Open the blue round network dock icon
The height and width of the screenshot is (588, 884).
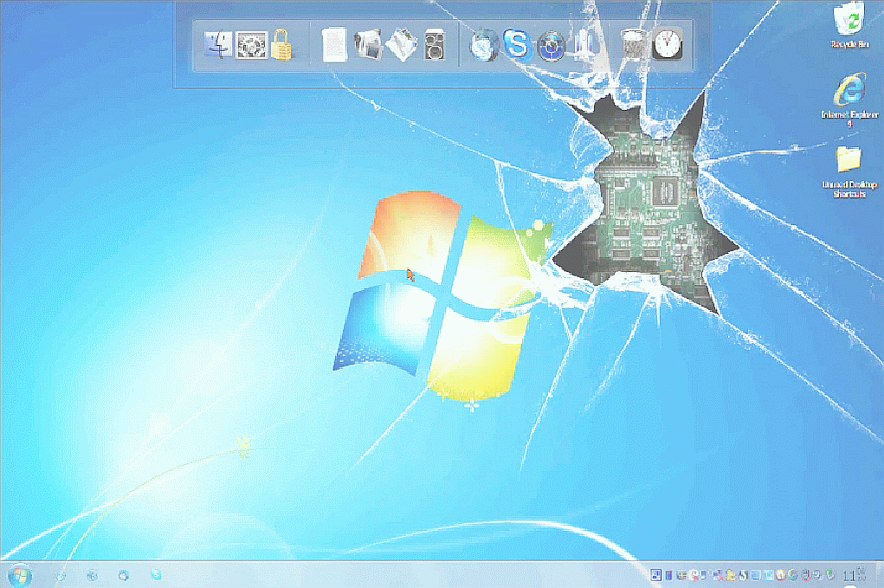coord(551,45)
